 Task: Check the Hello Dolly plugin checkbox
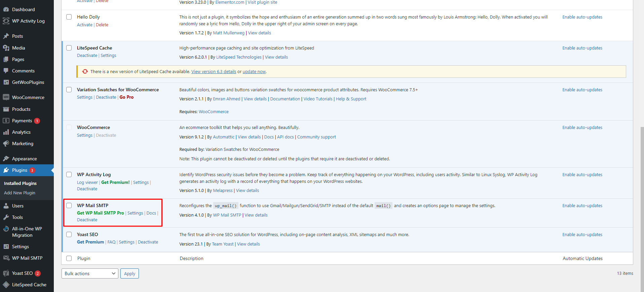[69, 17]
